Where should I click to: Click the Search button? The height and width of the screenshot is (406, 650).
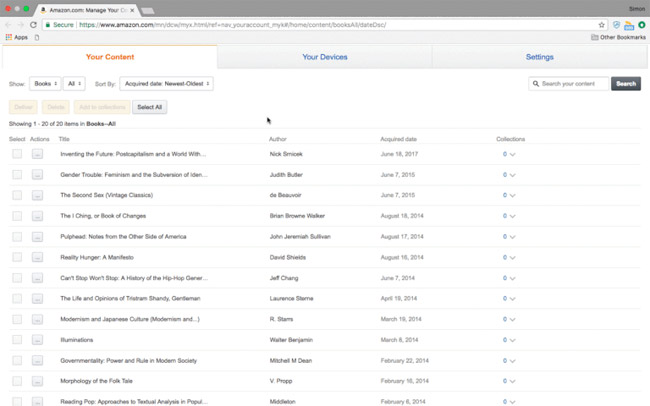coord(626,84)
